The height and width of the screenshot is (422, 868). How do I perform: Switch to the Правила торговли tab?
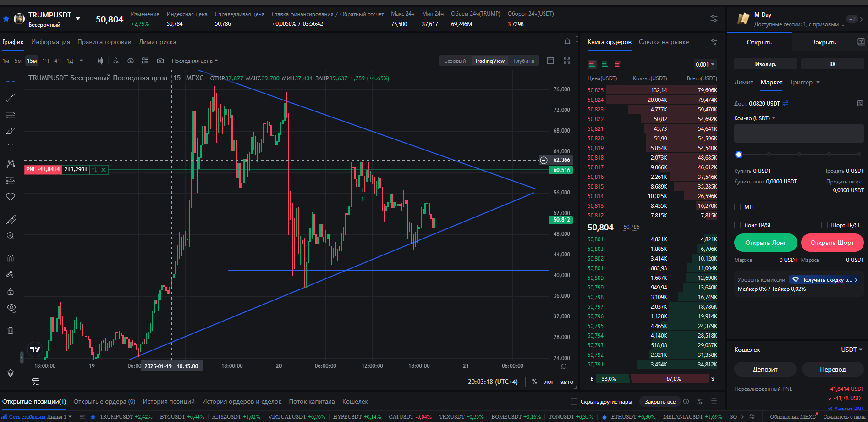104,42
